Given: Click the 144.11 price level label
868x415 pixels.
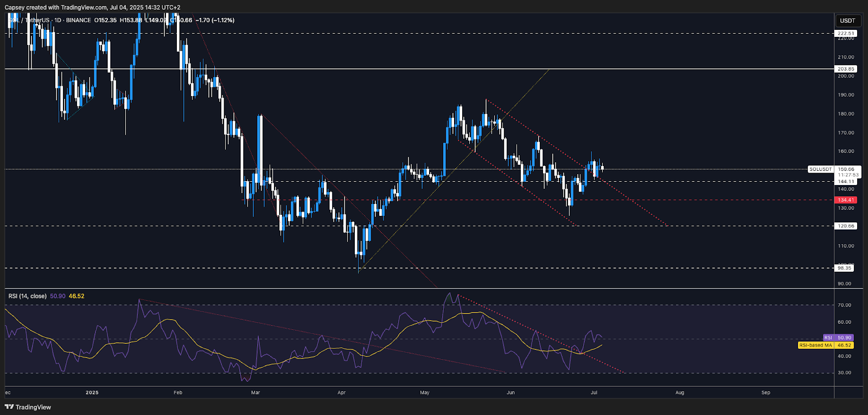Looking at the screenshot, I should tap(846, 182).
